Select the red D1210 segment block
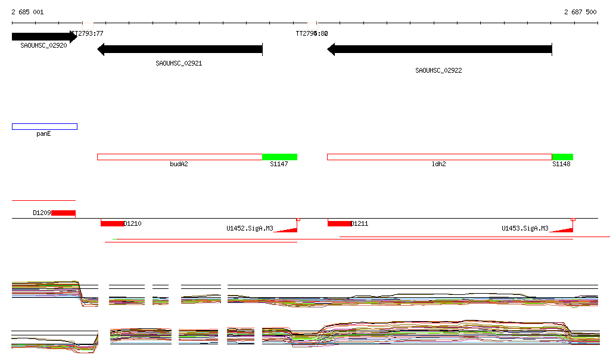The image size is (610, 364). click(x=112, y=223)
